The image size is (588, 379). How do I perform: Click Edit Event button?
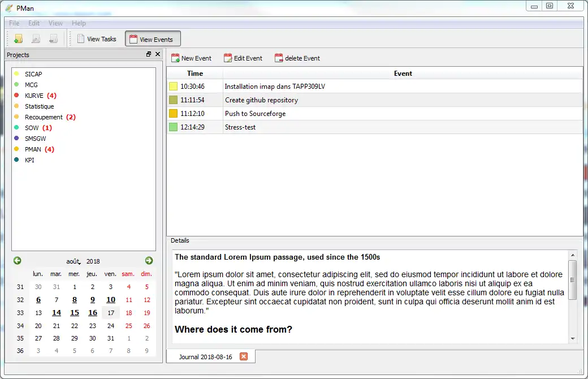point(243,58)
